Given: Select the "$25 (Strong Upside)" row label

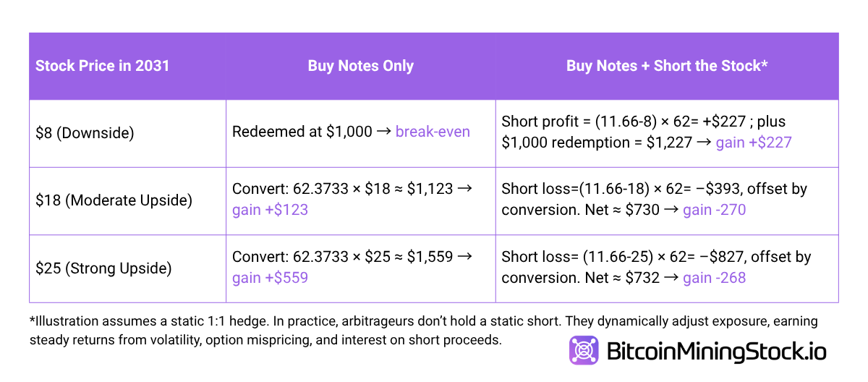Looking at the screenshot, I should (x=103, y=268).
